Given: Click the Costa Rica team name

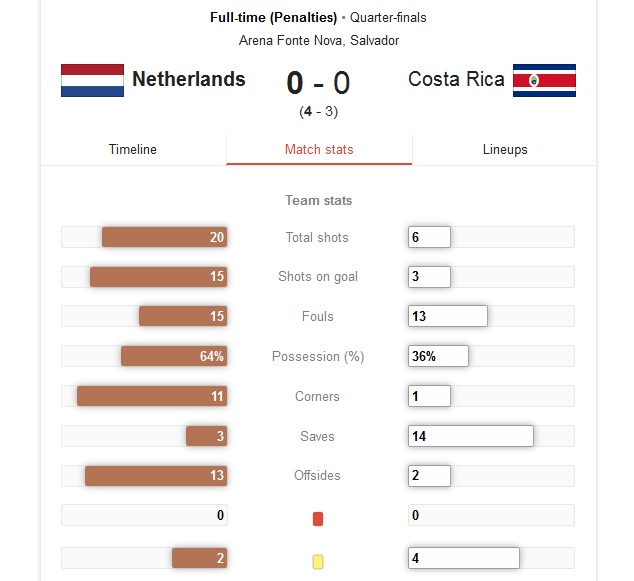Looking at the screenshot, I should click(x=456, y=79).
